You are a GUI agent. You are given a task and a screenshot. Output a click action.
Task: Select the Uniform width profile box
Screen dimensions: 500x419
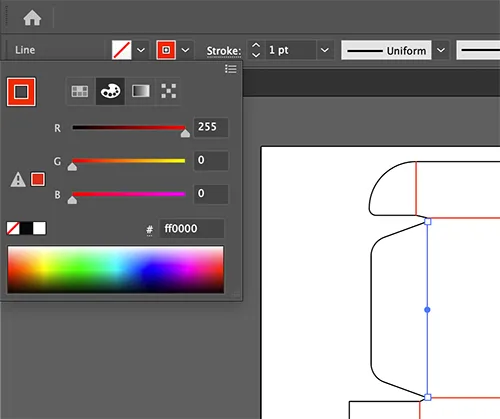(386, 50)
